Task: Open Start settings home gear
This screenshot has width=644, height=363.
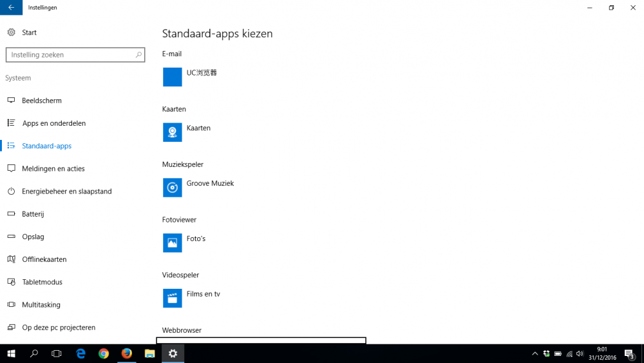Action: (11, 32)
